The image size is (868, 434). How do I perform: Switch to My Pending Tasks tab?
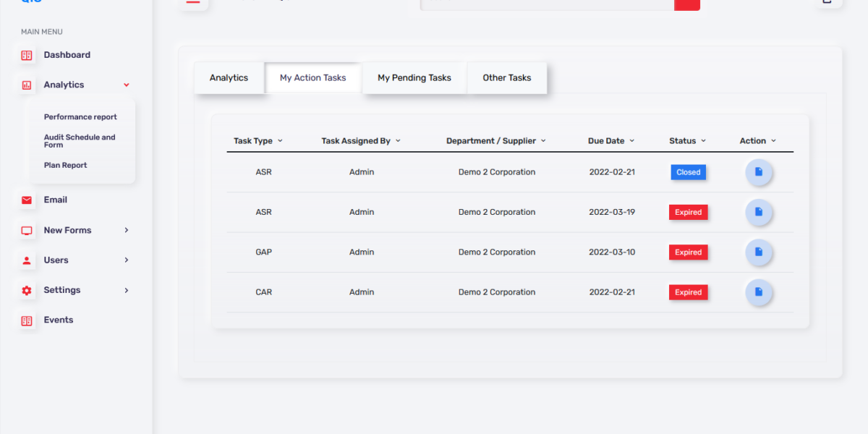pos(414,78)
